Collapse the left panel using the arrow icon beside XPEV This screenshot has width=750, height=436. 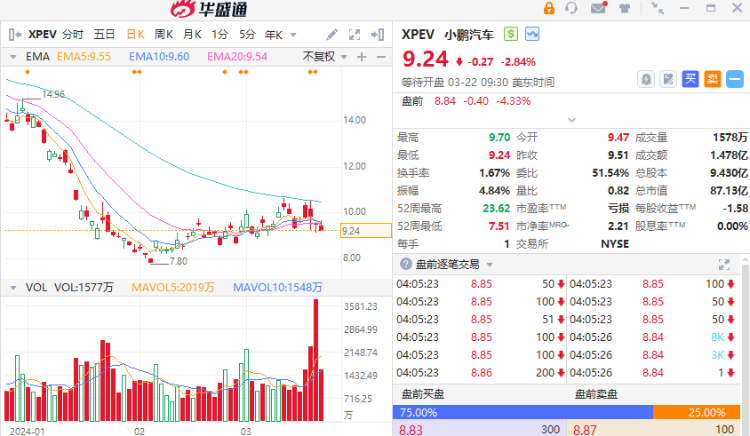click(15, 34)
